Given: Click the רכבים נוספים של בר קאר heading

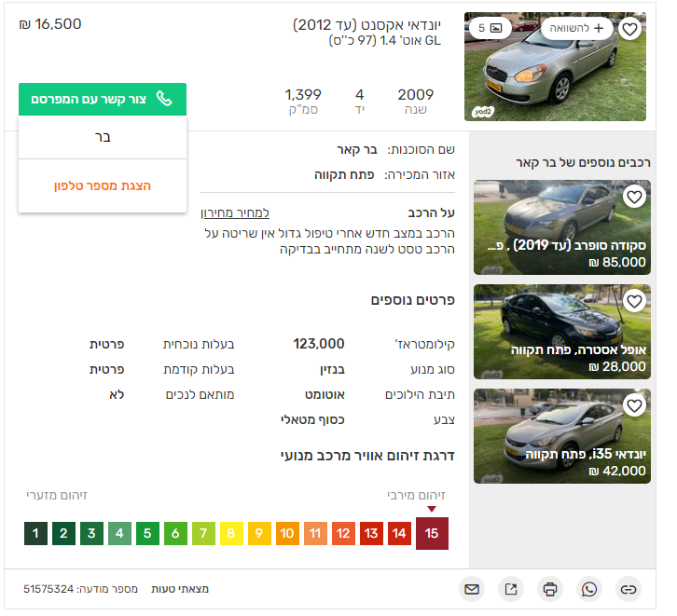Looking at the screenshot, I should pos(584,163).
